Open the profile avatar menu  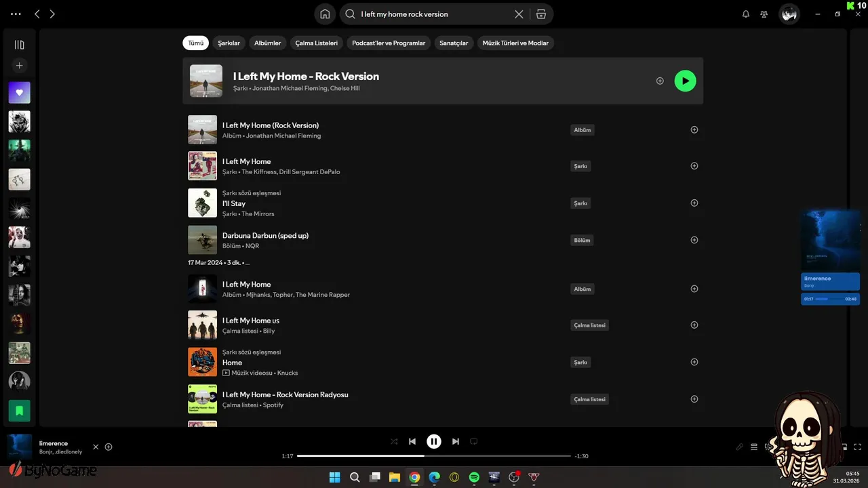click(x=789, y=14)
